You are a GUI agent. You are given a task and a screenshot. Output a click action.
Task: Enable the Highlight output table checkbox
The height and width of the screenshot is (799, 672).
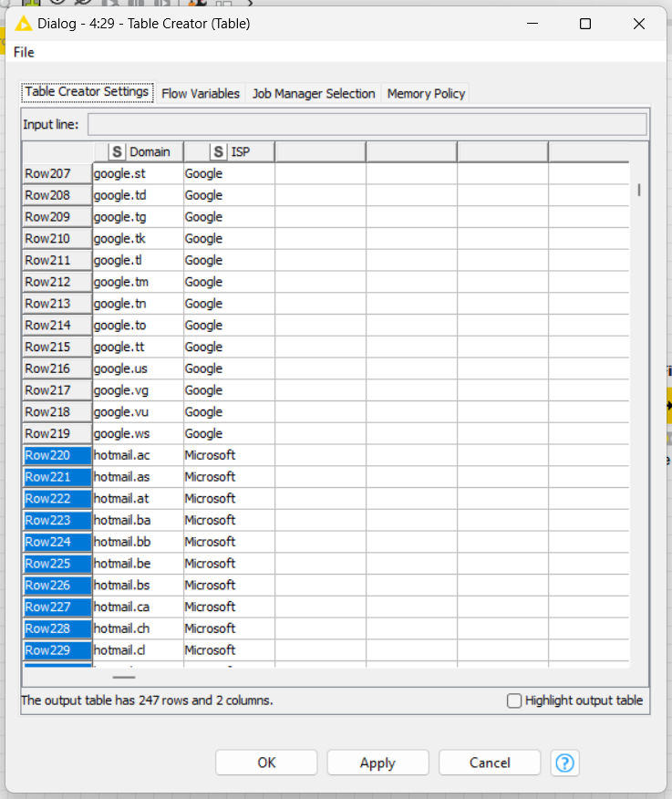pyautogui.click(x=514, y=700)
